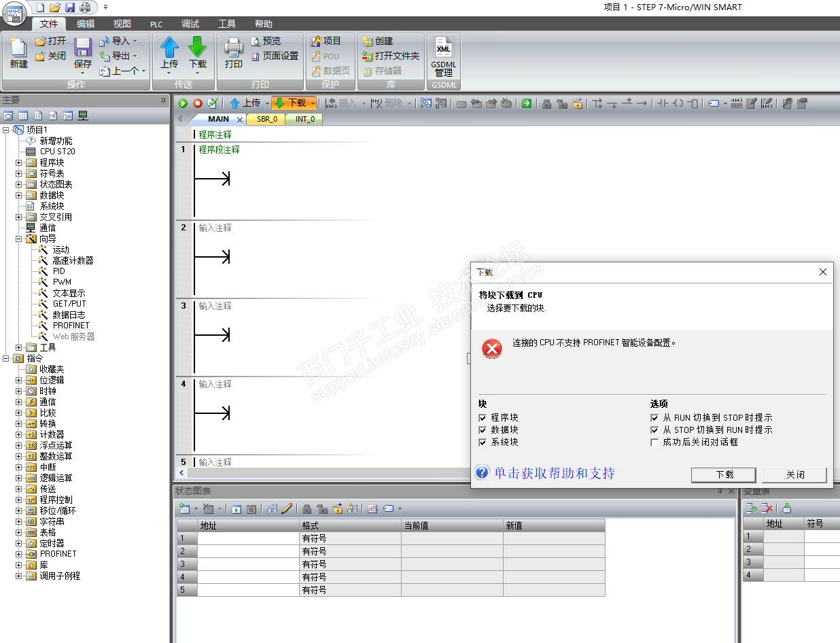
Task: Switch to the 调试 ribbon tab
Action: (x=190, y=24)
